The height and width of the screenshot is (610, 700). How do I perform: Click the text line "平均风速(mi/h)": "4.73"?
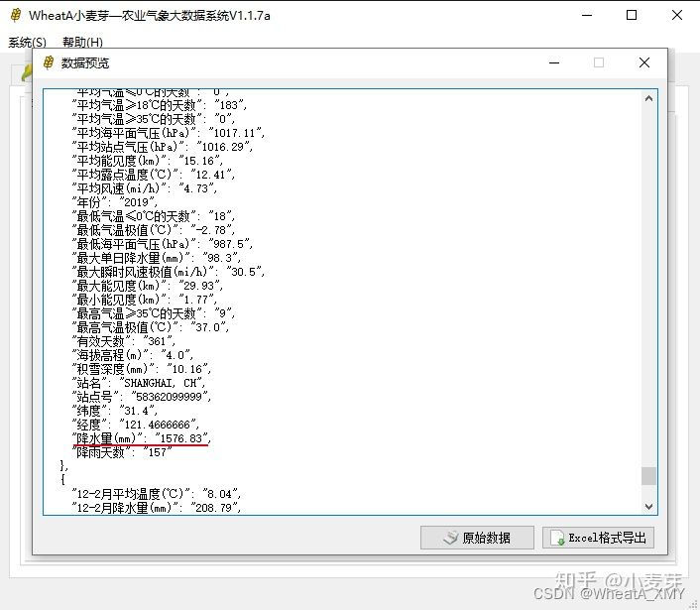145,188
